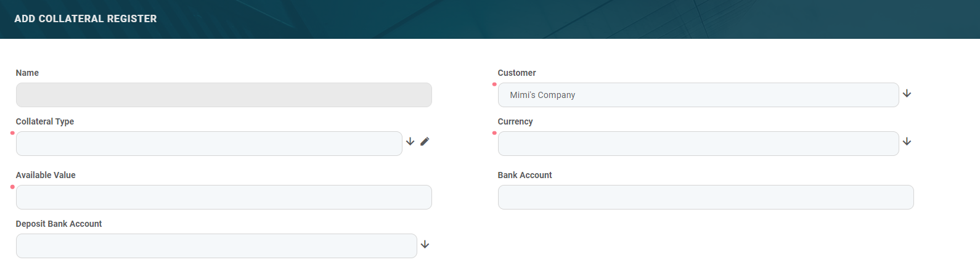
Task: Click the Available Value label
Action: pyautogui.click(x=46, y=175)
